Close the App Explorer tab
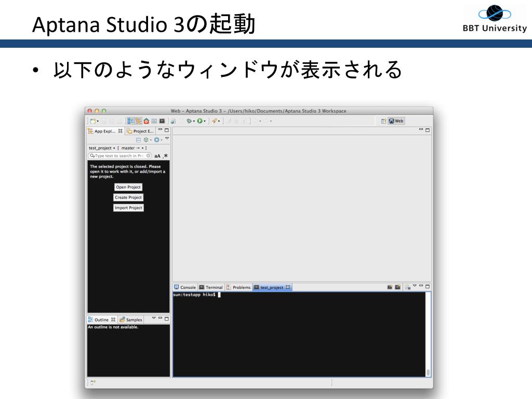 (x=120, y=131)
